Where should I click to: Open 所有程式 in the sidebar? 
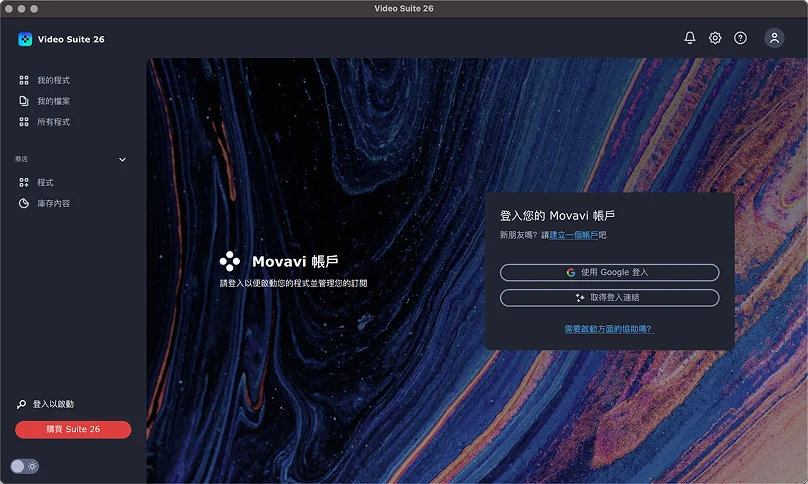(53, 122)
